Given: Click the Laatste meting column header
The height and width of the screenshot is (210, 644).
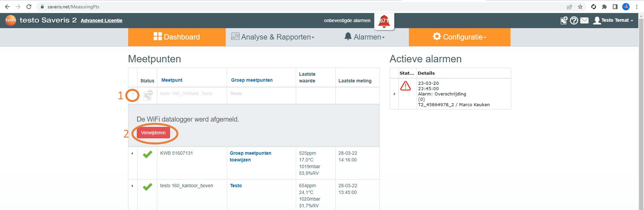Looking at the screenshot, I should click(x=355, y=81).
